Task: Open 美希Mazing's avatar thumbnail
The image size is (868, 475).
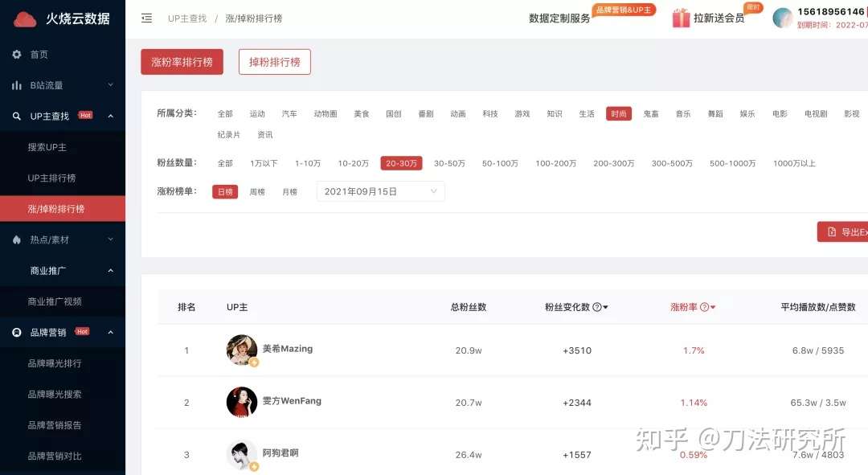Action: click(242, 350)
